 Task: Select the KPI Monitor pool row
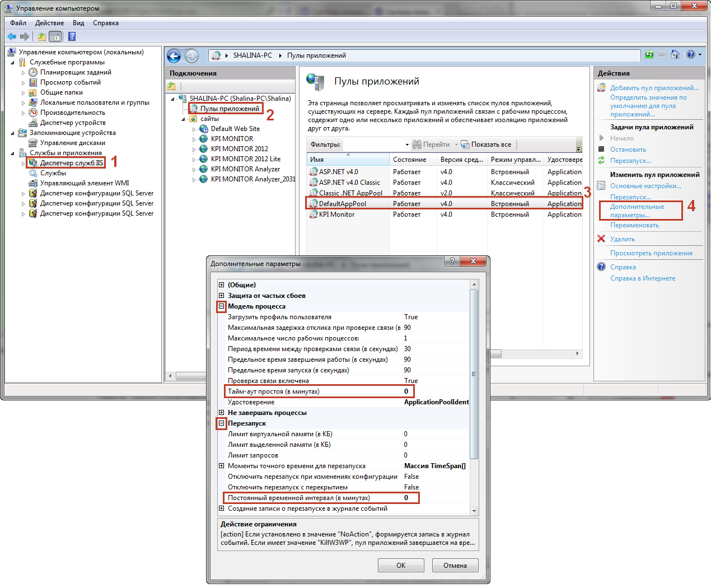[x=444, y=214]
